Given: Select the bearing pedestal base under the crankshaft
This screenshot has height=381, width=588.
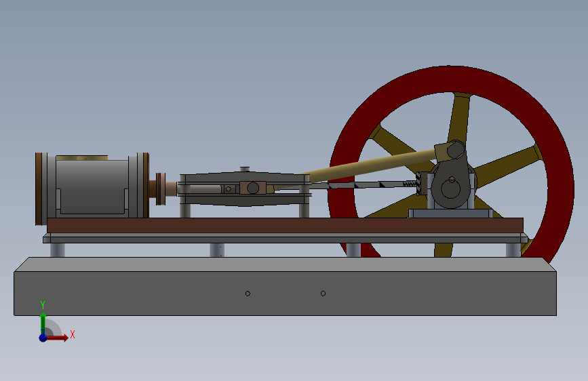Looking at the screenshot, I should tap(450, 214).
